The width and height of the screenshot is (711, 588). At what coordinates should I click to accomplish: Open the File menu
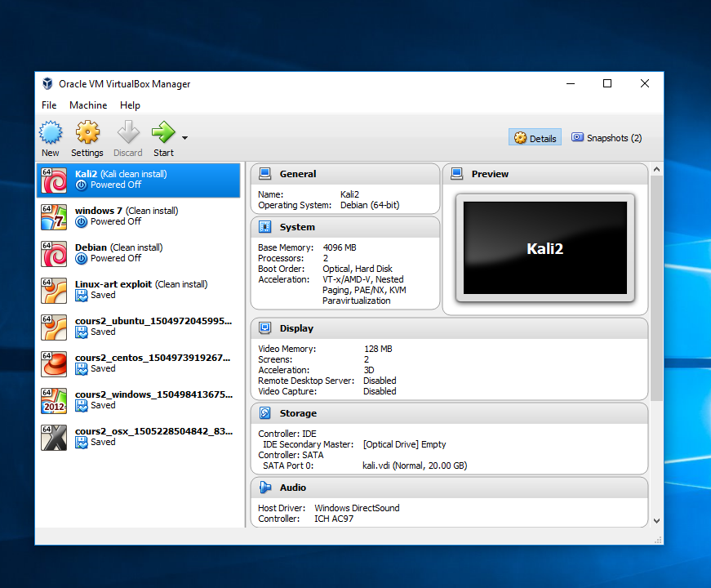click(x=49, y=105)
